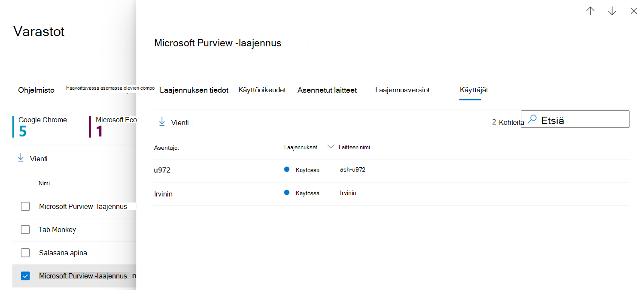Click into the Etsiä search field

[575, 119]
